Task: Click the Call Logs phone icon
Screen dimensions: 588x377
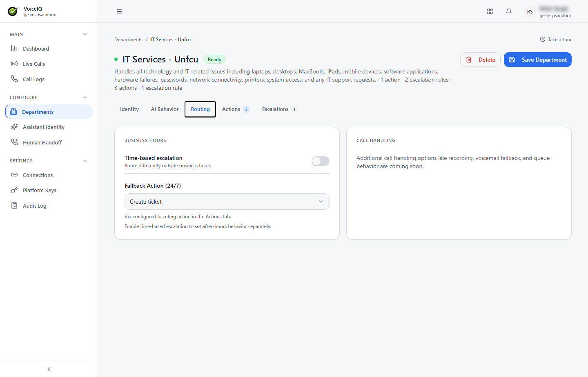Action: [14, 79]
